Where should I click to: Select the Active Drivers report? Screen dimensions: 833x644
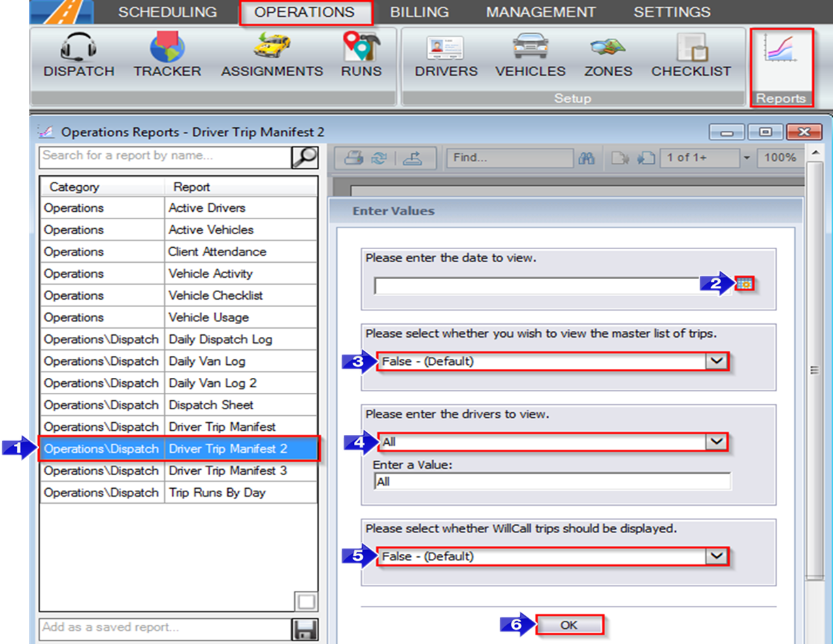tap(179, 208)
